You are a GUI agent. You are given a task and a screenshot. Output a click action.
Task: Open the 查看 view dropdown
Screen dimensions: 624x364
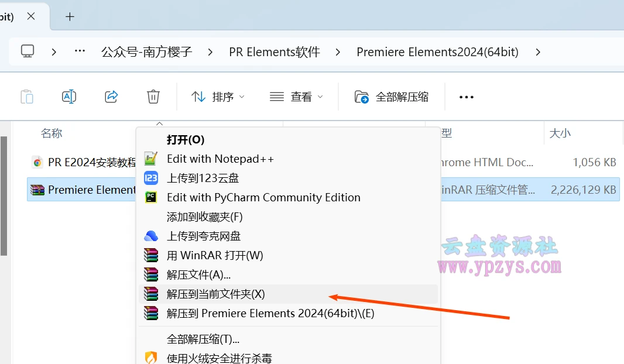(296, 97)
